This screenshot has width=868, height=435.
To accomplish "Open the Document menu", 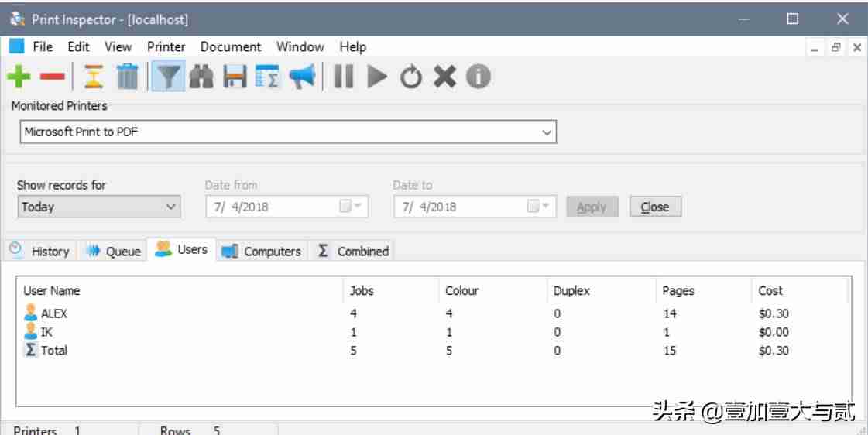I will click(230, 47).
